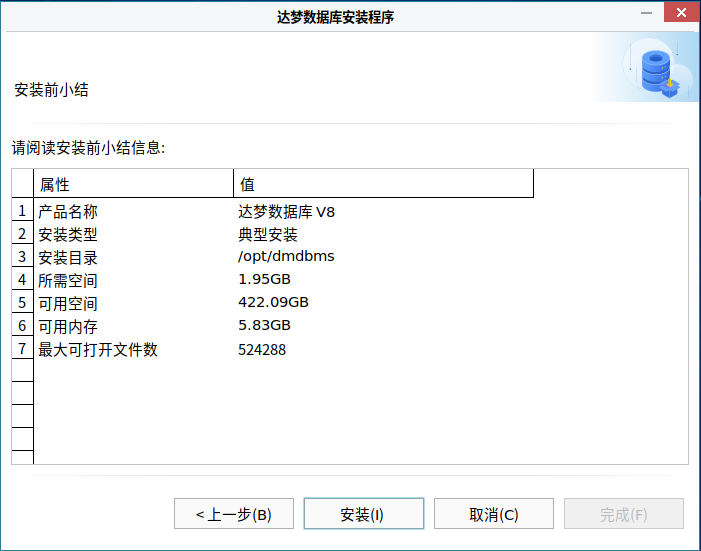Select row number 6 header
701x551 pixels.
[22, 326]
